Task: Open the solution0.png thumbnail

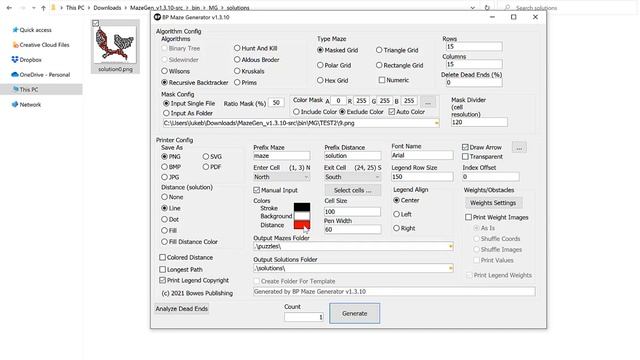Action: [x=115, y=44]
